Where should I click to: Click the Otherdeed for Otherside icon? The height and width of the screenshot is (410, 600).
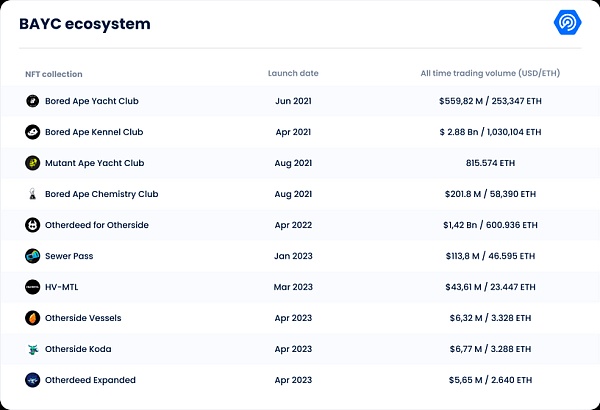click(x=33, y=225)
